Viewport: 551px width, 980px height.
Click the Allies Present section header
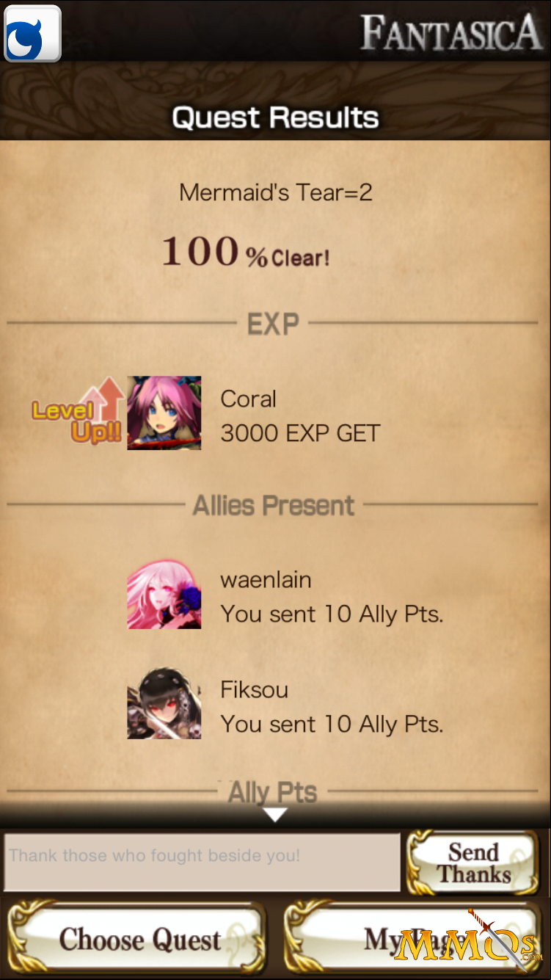point(274,505)
